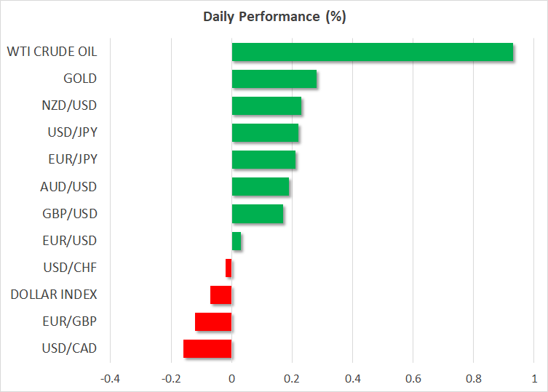Click the EUR/GBP red bar
The height and width of the screenshot is (392, 548).
213,321
